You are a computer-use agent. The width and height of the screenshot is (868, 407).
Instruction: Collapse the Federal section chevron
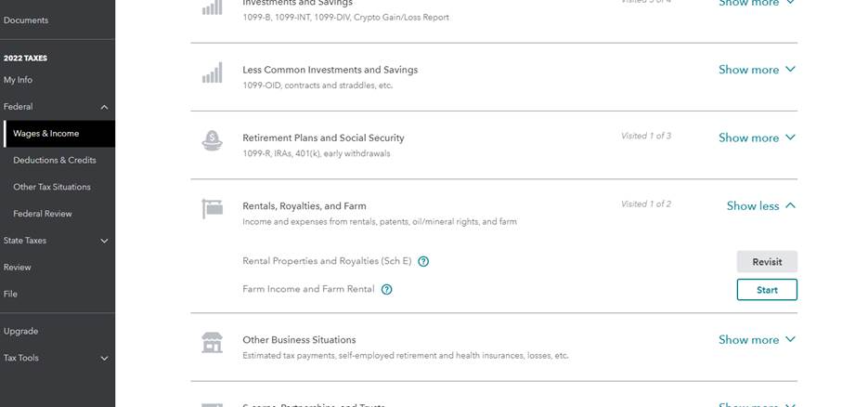click(x=104, y=107)
